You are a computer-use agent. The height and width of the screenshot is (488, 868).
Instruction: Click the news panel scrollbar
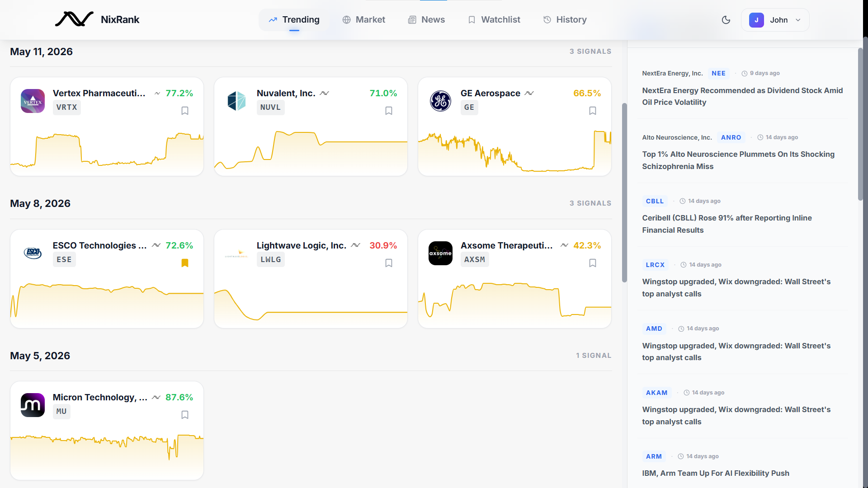tap(860, 124)
